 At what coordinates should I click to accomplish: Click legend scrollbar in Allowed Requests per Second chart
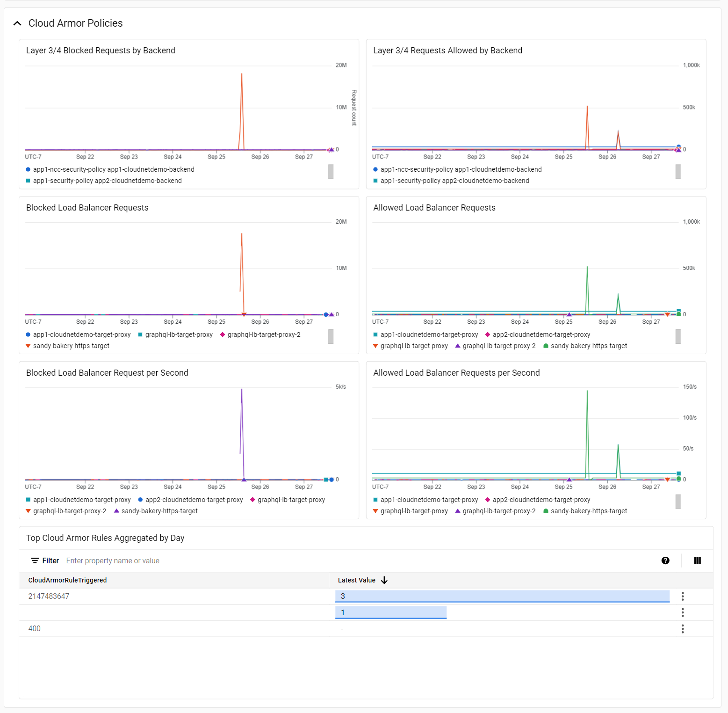(x=678, y=502)
